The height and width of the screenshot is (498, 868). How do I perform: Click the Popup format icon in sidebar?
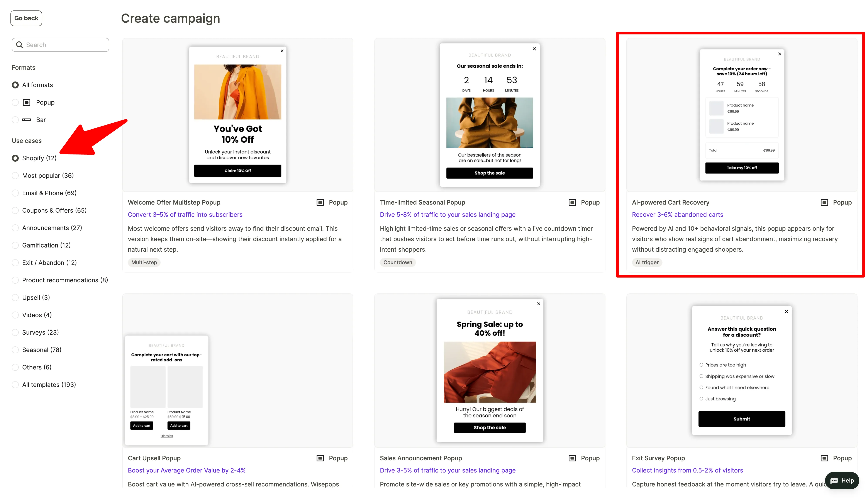click(x=27, y=102)
